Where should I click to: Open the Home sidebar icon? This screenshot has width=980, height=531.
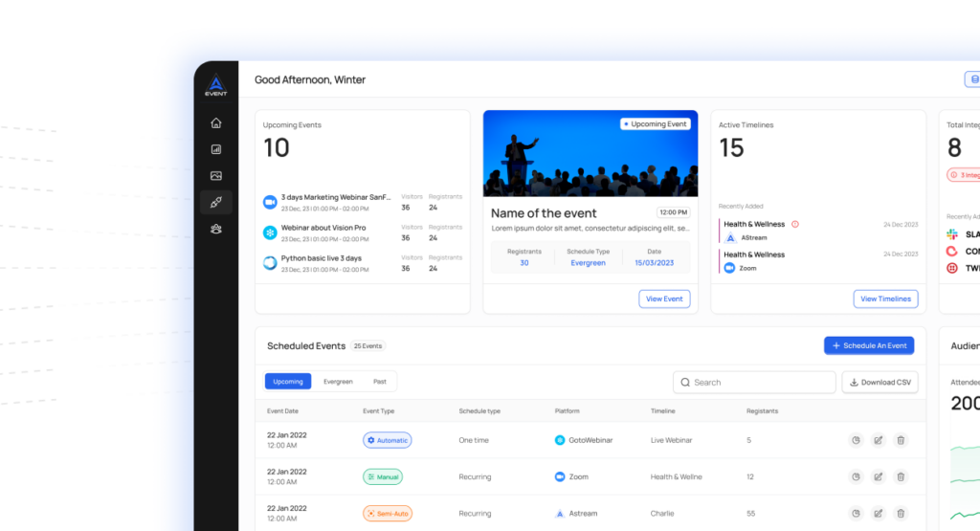tap(216, 123)
